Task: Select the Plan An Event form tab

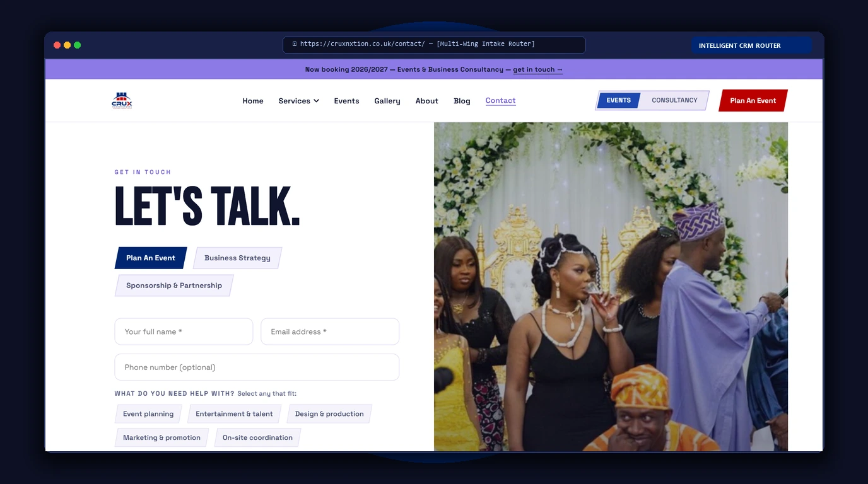Action: 151,258
